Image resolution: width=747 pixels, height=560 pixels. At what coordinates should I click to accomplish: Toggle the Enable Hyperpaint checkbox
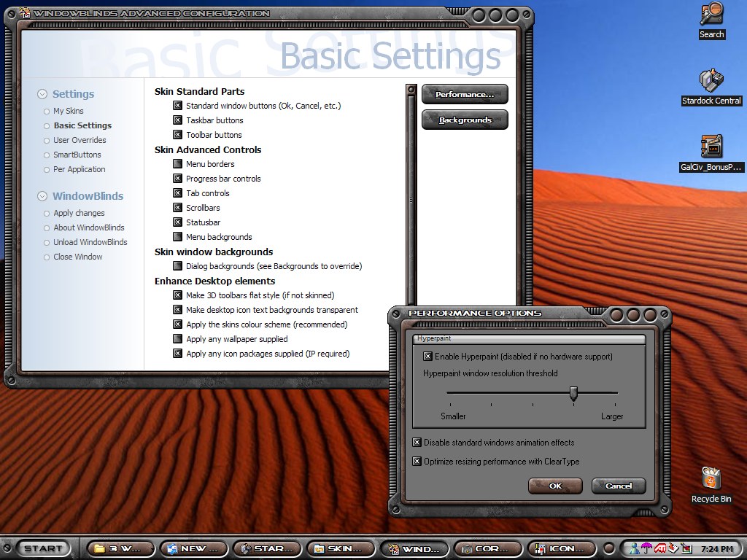(x=427, y=356)
